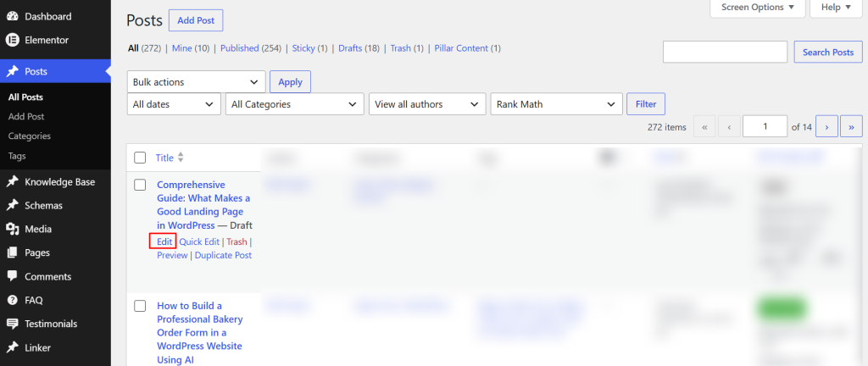The image size is (868, 366).
Task: Click the Linker pin icon
Action: click(x=12, y=347)
